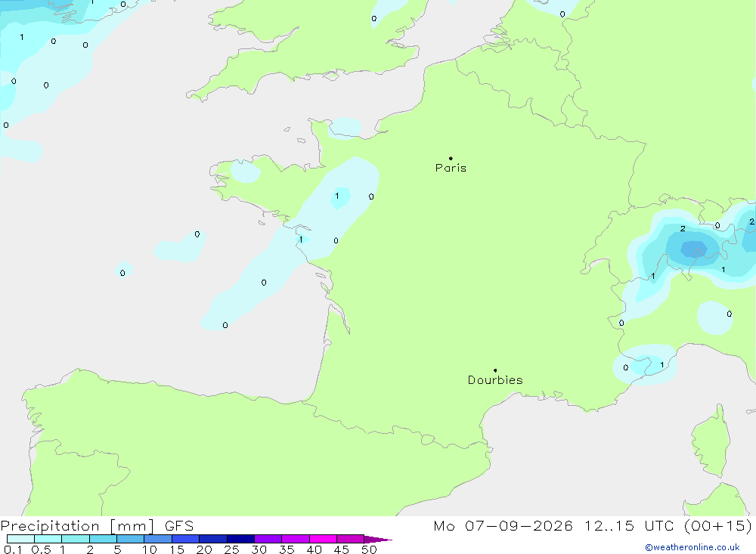Click the Mo 07-09-2026 forecast date text
756x554 pixels.
tap(503, 525)
